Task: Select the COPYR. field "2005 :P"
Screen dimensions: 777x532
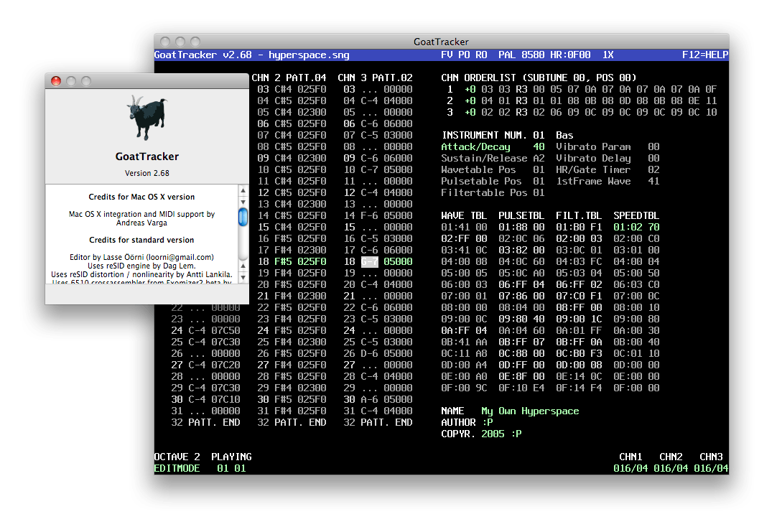Action: pos(501,434)
